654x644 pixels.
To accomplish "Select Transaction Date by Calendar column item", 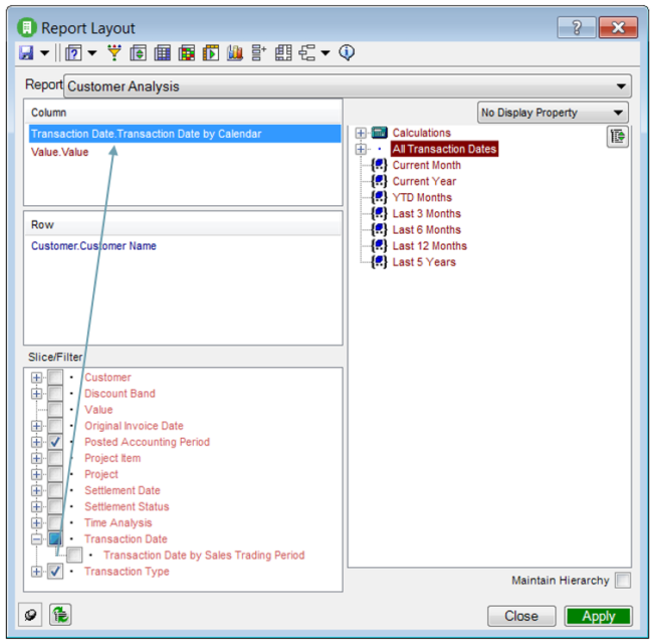I will click(x=184, y=134).
